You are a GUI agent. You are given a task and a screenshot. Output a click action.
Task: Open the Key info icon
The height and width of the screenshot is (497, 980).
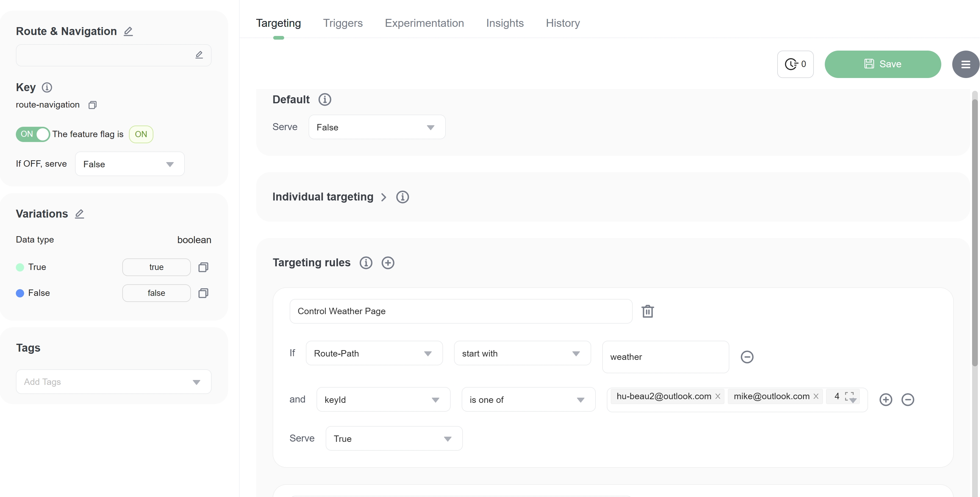47,87
